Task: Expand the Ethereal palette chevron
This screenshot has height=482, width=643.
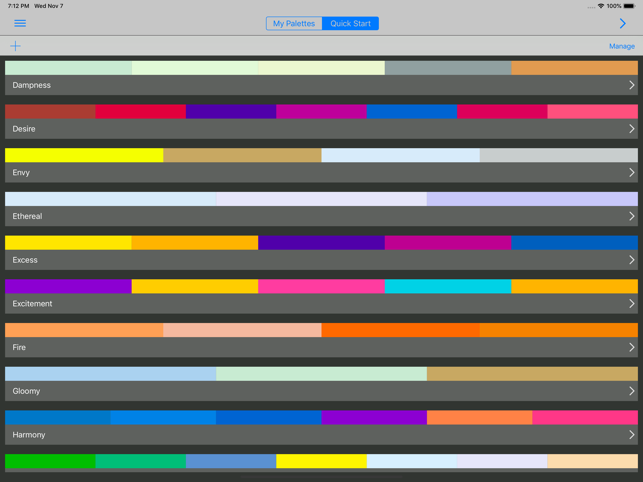Action: coord(631,216)
